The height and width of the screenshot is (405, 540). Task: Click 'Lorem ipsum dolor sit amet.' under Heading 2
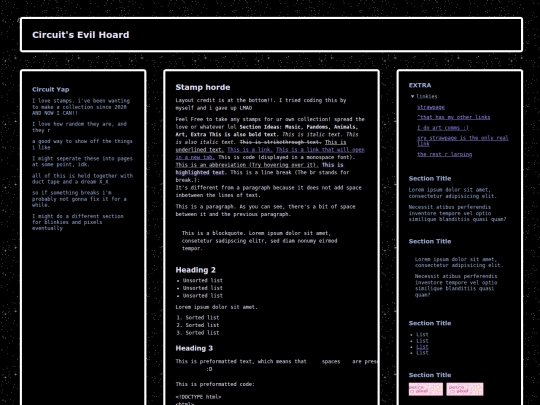(217, 307)
